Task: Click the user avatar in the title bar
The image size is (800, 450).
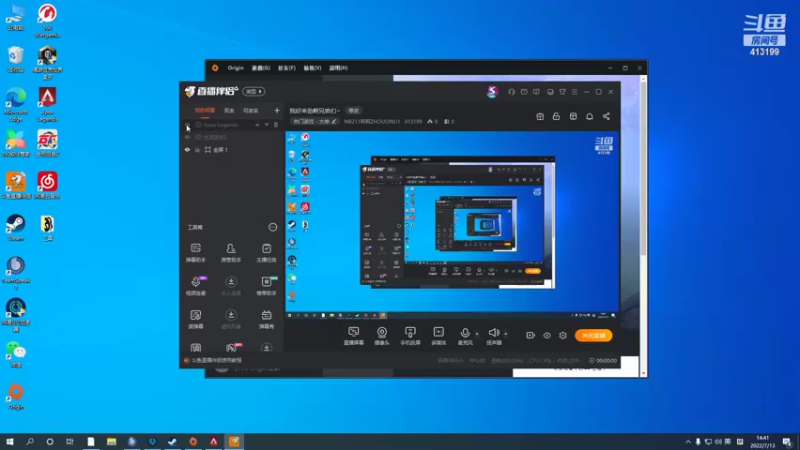Action: click(x=492, y=91)
